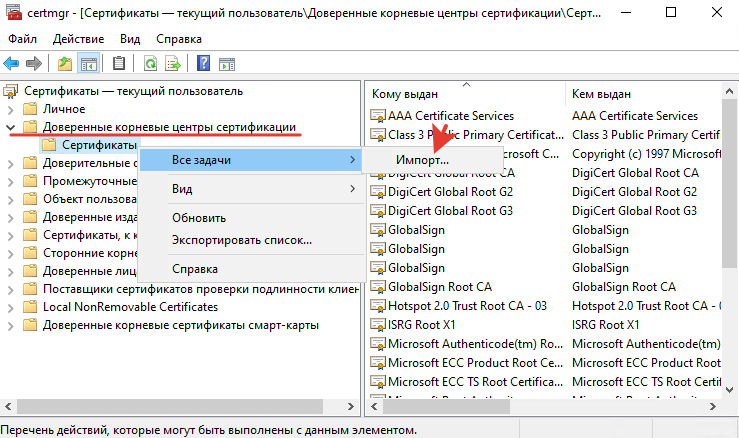The height and width of the screenshot is (438, 739).
Task: Click the Export List toolbar icon
Action: (173, 63)
